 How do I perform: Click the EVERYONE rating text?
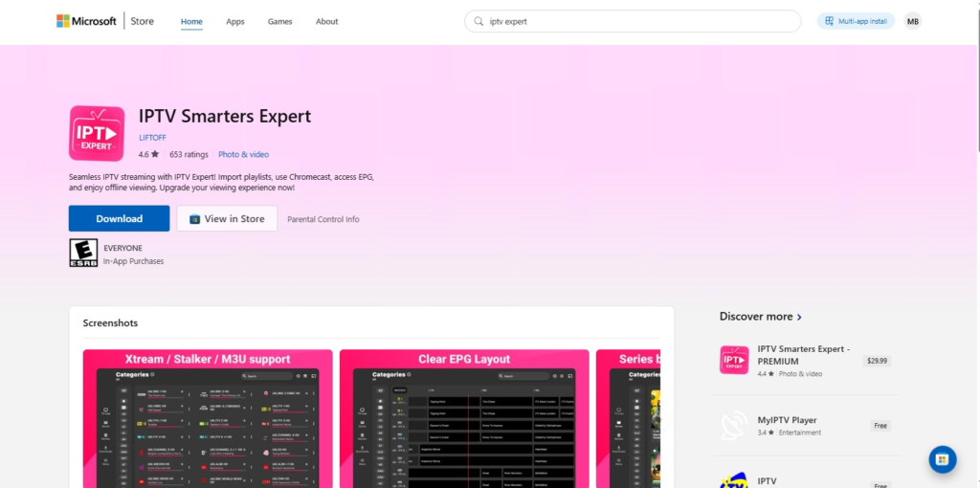click(123, 248)
